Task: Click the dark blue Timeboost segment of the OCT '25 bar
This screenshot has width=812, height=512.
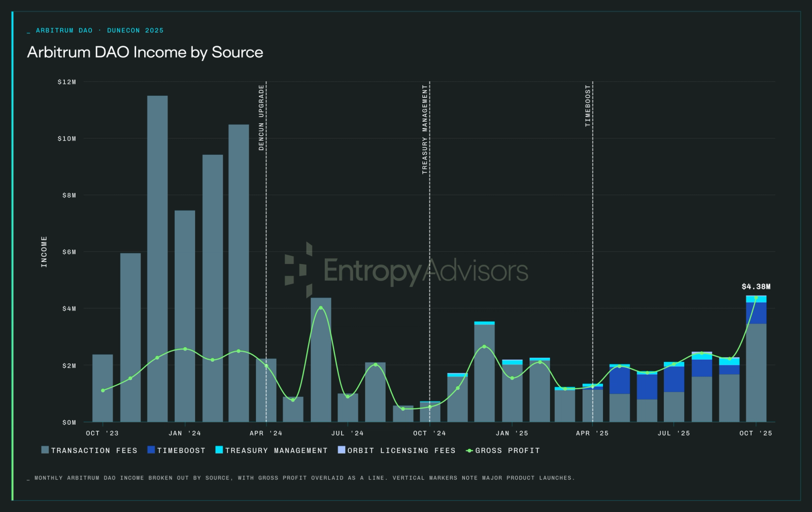Action: [756, 313]
